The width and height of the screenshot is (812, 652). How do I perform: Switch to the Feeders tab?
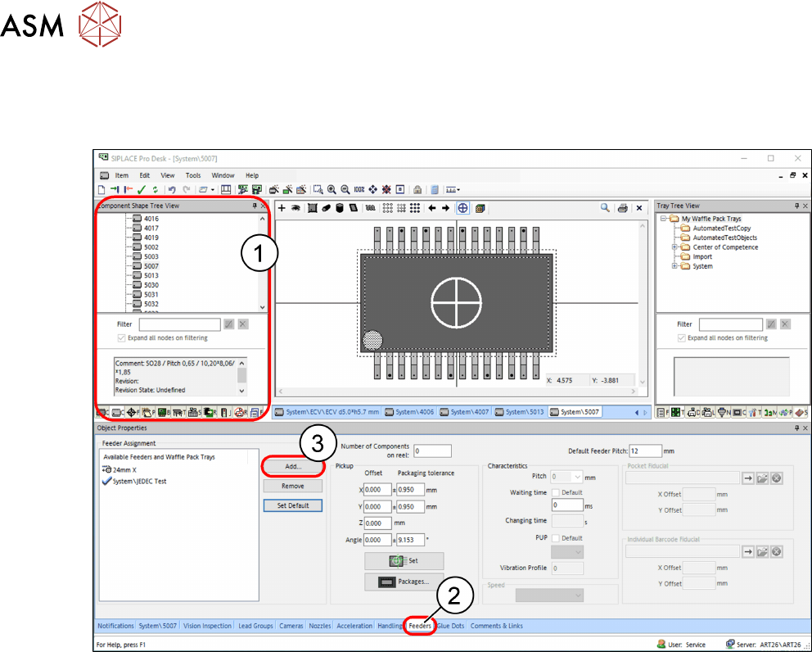[419, 626]
